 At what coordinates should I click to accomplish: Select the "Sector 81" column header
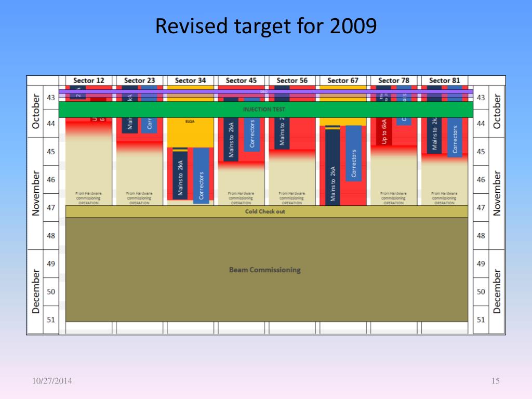tap(445, 81)
